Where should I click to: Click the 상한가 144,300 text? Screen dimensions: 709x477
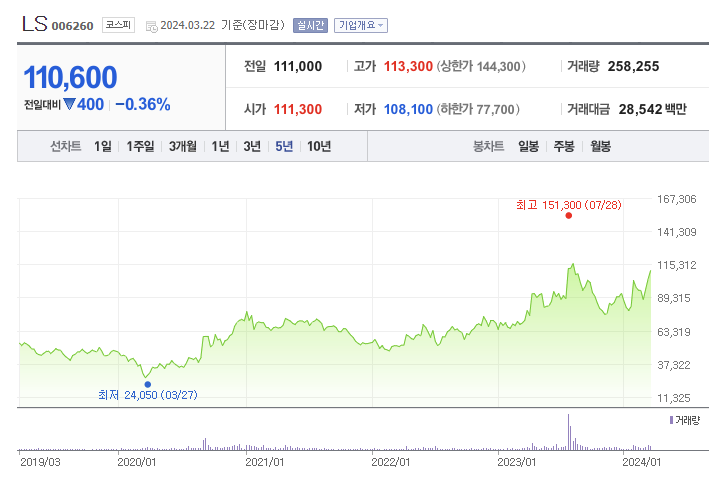(x=481, y=66)
